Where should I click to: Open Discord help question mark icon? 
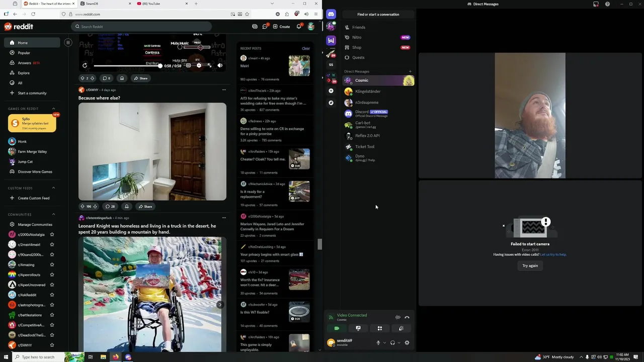click(607, 4)
